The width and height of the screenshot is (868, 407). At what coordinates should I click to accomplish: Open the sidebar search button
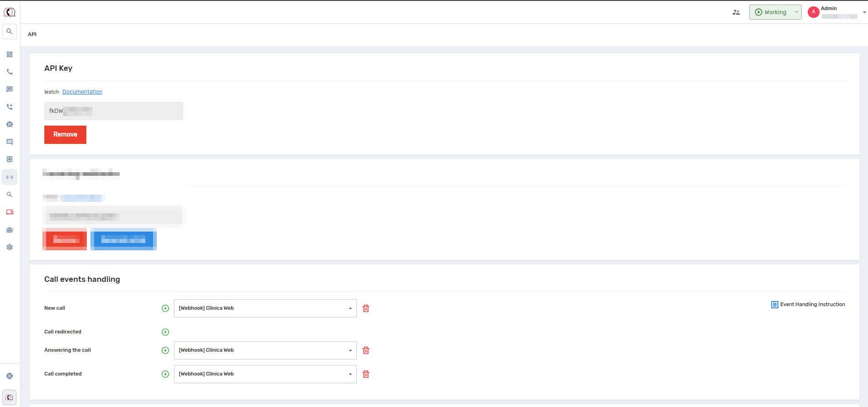pyautogui.click(x=10, y=32)
